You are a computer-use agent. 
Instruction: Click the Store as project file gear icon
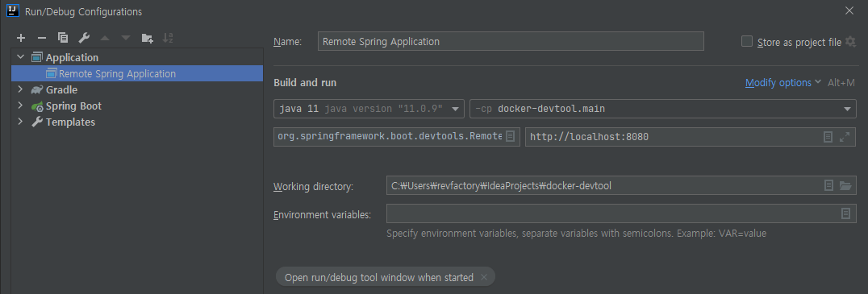(x=851, y=41)
